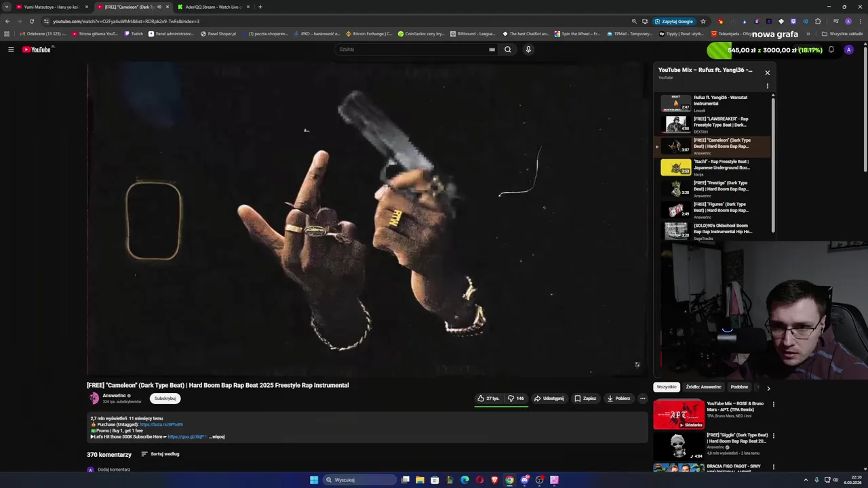Open the Bitcoin Exchange bookmark
Image resolution: width=868 pixels, height=488 pixels.
[369, 34]
